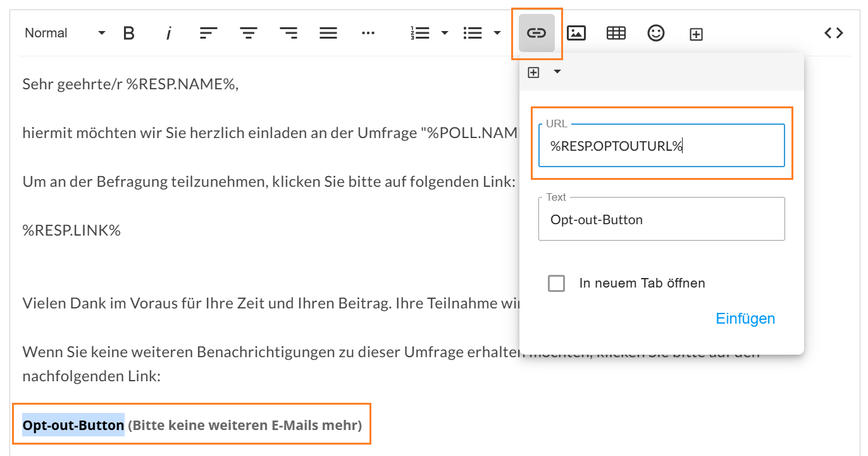Align text left
This screenshot has width=868, height=456.
pyautogui.click(x=209, y=33)
